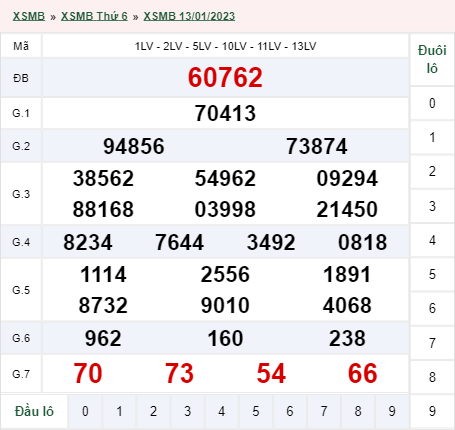This screenshot has height=430, width=455.
Task: Choose digit 8 in the Đuôi lô column
Action: coord(432,377)
